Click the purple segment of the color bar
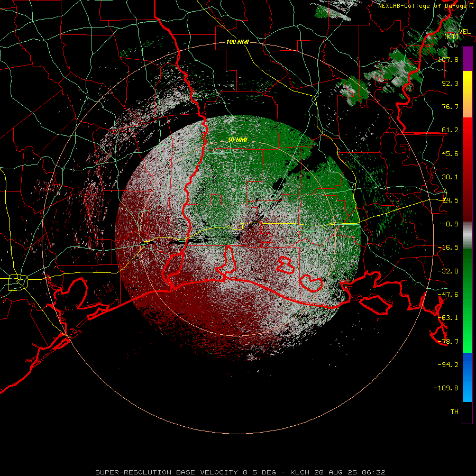 (467, 59)
